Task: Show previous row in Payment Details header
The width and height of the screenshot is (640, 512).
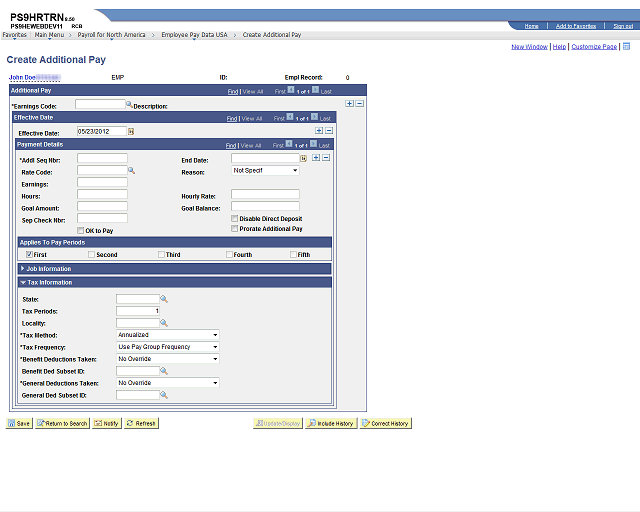Action: click(289, 144)
